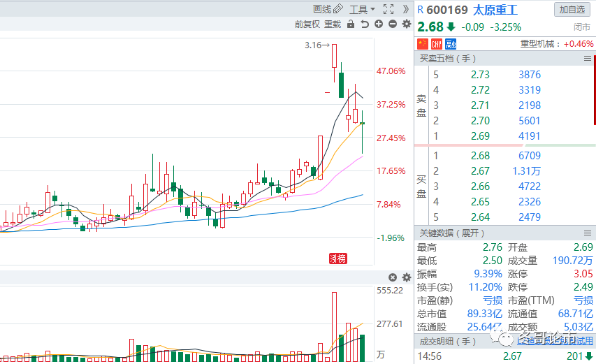Click the 14:56 trade detail row

tap(504, 356)
